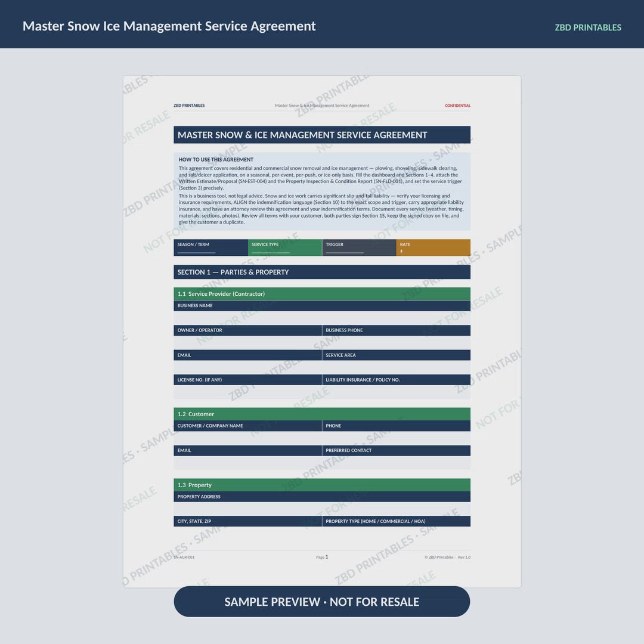Click the 'Page 1' footer text

click(322, 557)
